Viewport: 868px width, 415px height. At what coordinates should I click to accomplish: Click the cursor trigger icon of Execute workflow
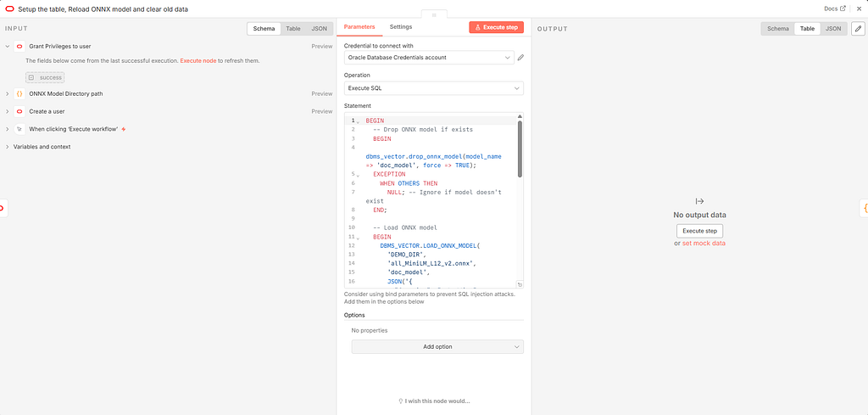point(19,129)
